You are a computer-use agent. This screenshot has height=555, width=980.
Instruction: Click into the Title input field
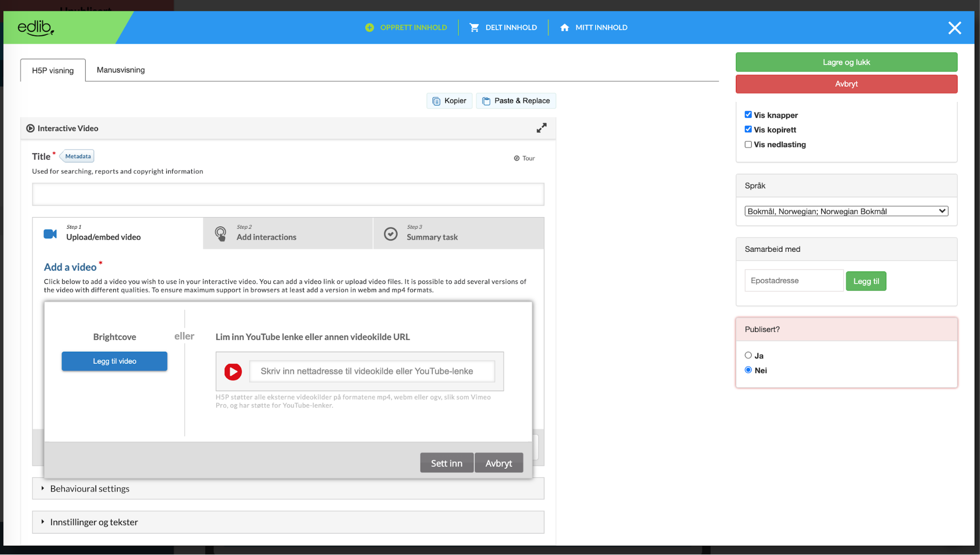point(288,194)
